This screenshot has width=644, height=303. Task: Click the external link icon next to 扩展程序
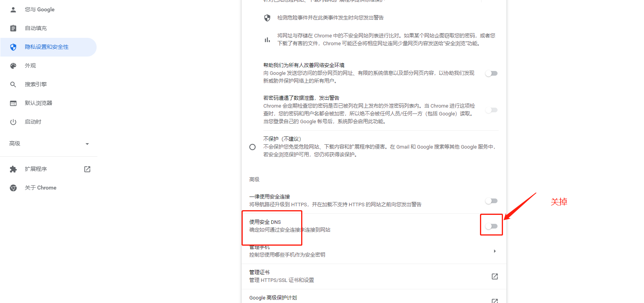(87, 169)
